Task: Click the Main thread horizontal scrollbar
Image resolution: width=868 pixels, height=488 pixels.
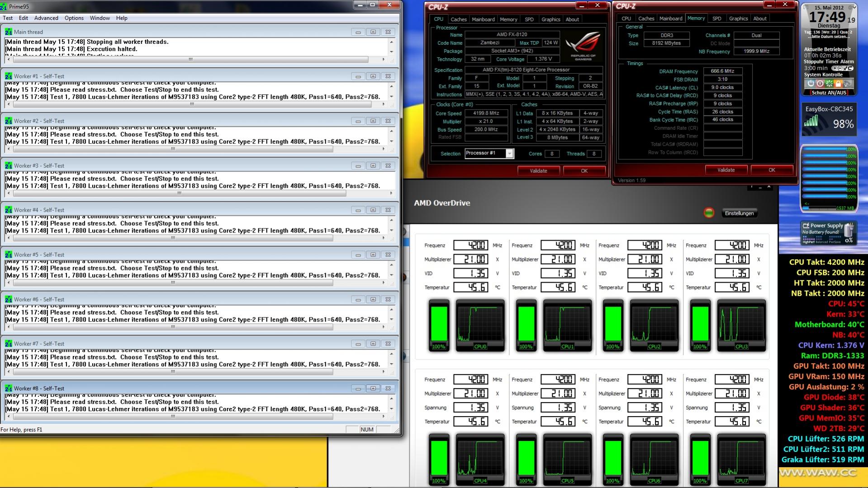Action: pos(194,60)
